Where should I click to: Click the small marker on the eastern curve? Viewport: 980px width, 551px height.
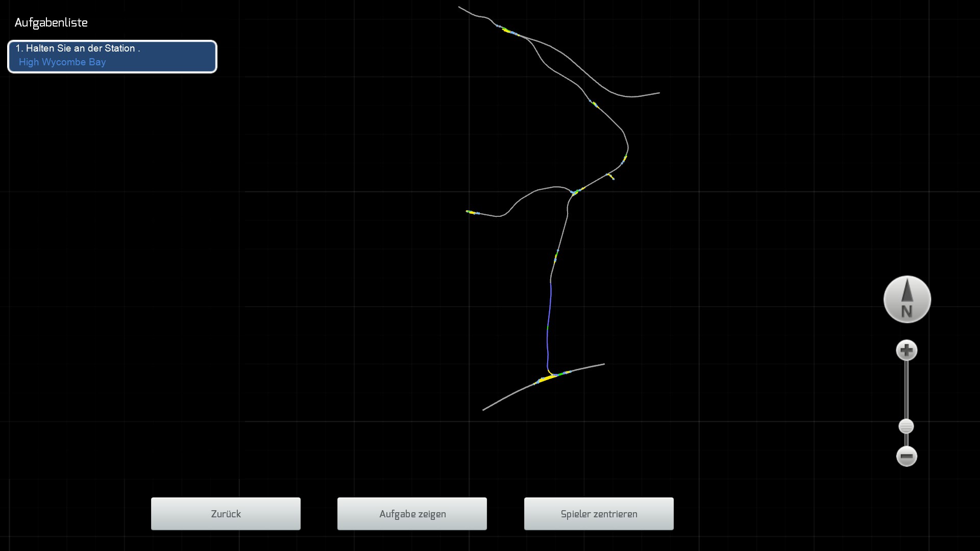point(624,160)
